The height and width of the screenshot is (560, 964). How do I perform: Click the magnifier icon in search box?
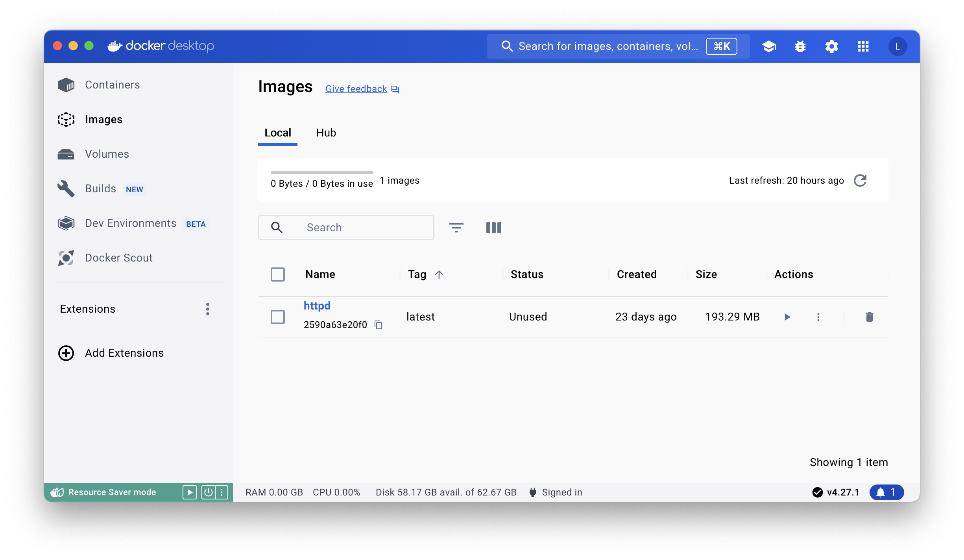(x=277, y=227)
